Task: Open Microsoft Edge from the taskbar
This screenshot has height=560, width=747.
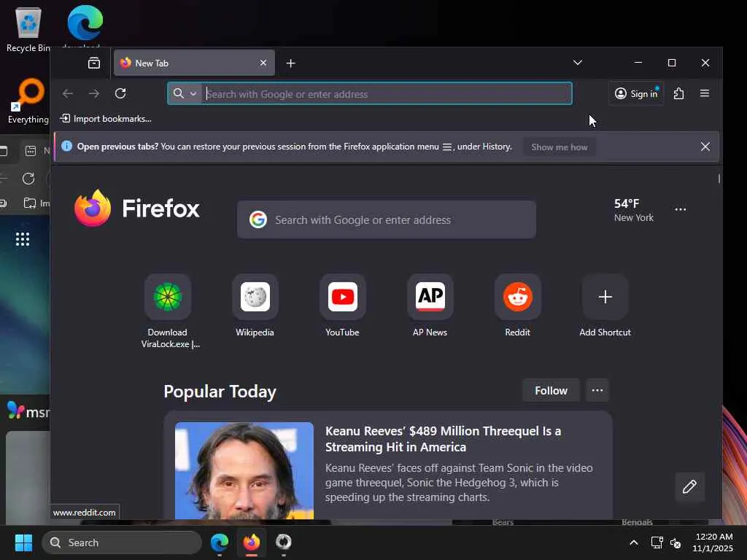Action: tap(220, 542)
